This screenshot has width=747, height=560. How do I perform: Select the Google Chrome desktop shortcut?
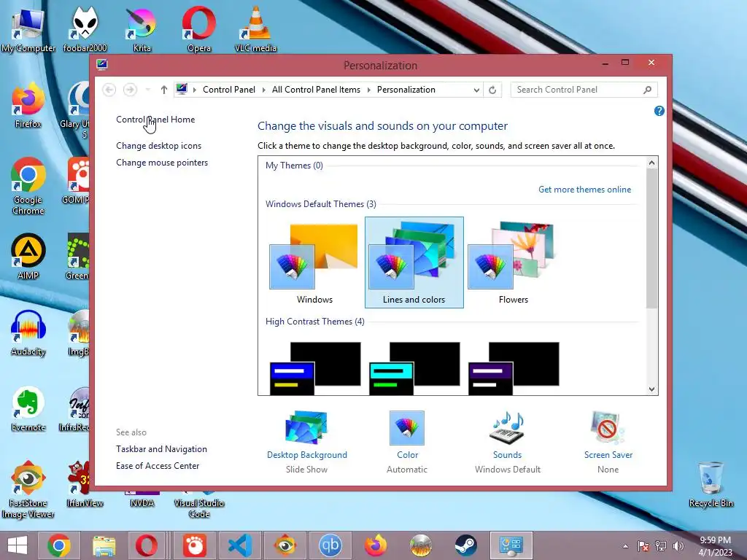(x=28, y=187)
